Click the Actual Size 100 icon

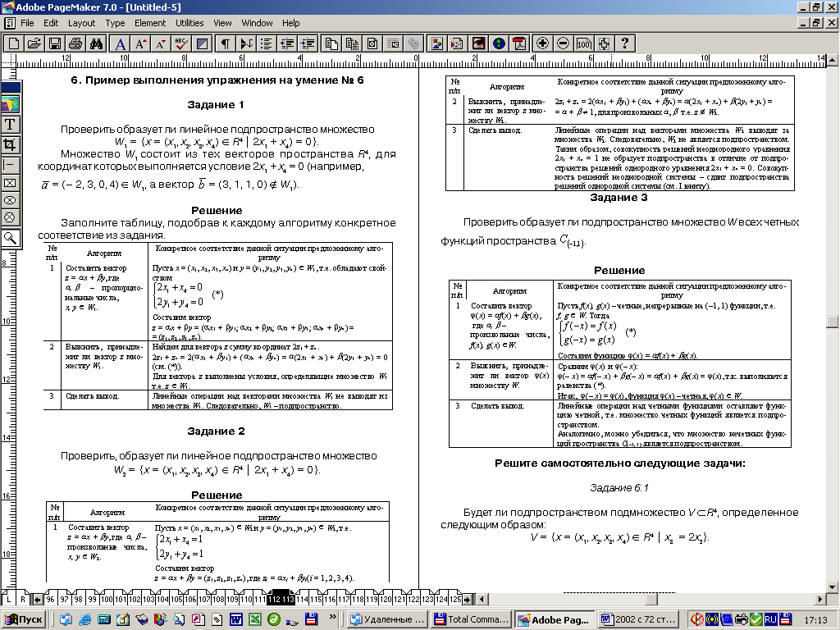pyautogui.click(x=583, y=43)
